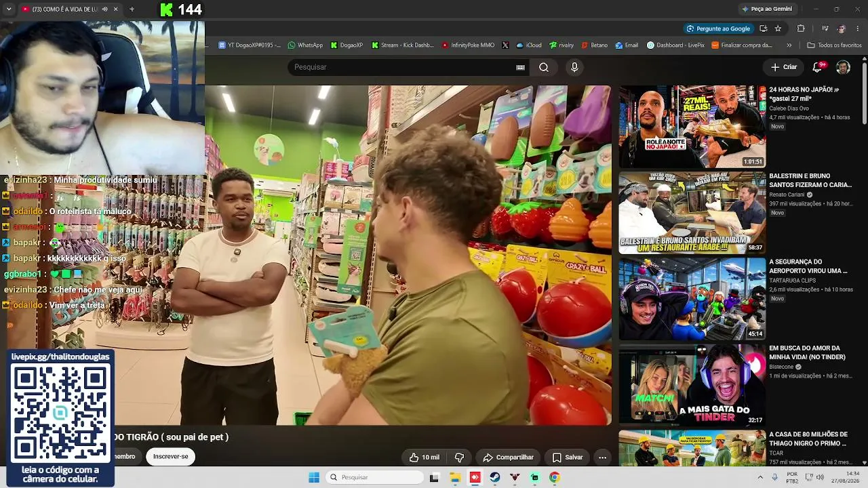868x488 pixels.
Task: Click the YouTube search magnifier button
Action: tap(544, 67)
